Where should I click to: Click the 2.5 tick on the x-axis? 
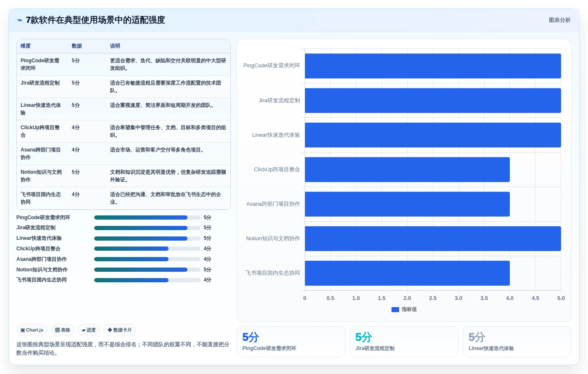[x=433, y=298]
